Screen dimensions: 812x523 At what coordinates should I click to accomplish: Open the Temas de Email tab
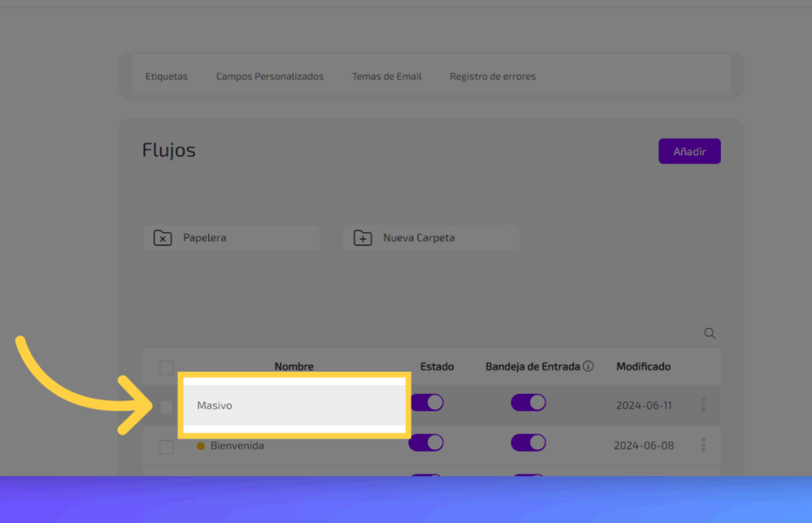click(x=387, y=77)
